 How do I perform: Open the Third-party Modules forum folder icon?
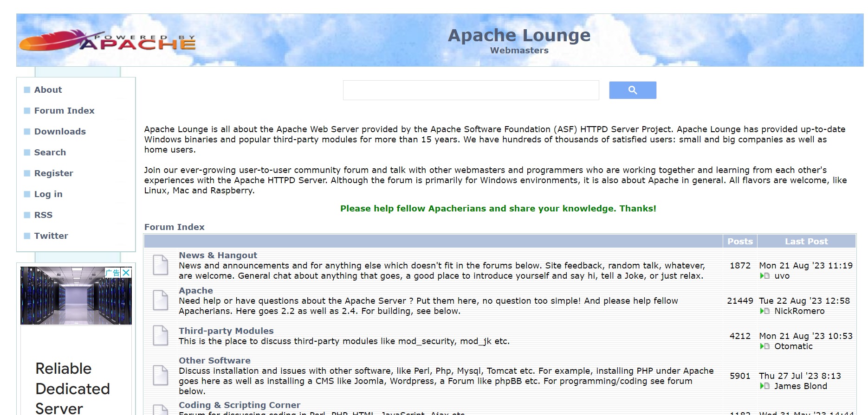point(161,336)
